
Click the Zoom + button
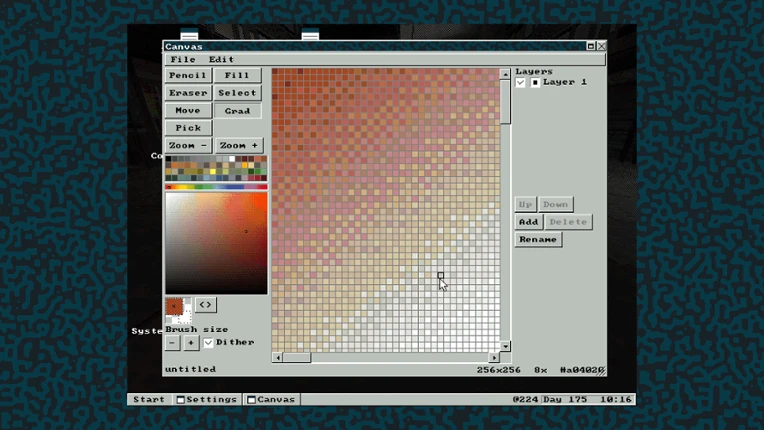point(239,146)
